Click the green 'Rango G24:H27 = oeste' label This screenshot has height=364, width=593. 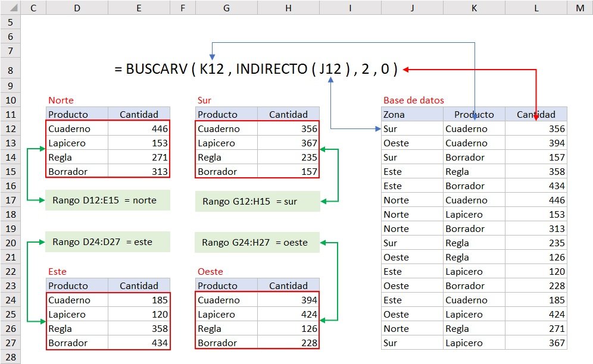pos(257,243)
